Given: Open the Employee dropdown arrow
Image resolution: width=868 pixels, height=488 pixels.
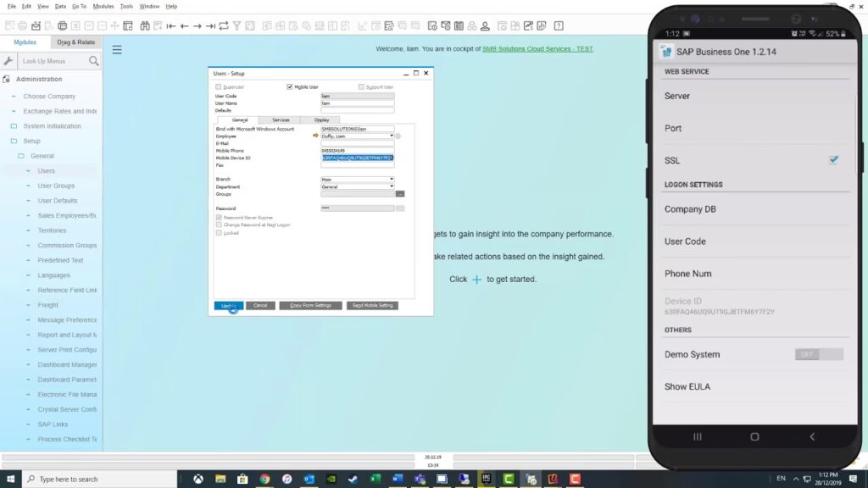Looking at the screenshot, I should pos(391,136).
